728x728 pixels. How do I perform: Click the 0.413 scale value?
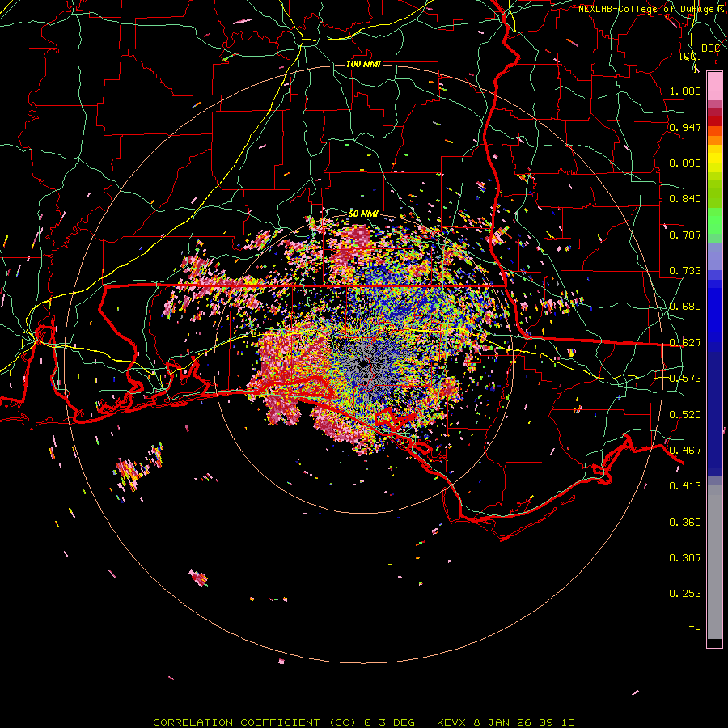pos(685,485)
